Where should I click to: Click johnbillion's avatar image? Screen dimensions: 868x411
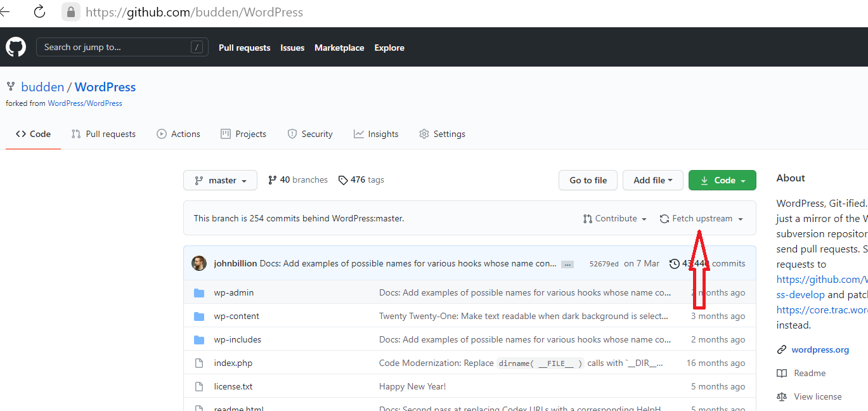tap(199, 263)
